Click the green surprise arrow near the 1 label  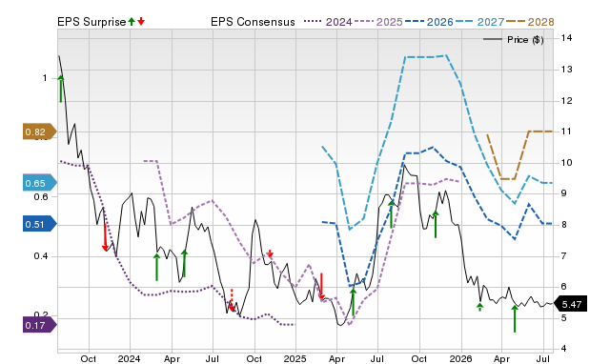(x=61, y=89)
